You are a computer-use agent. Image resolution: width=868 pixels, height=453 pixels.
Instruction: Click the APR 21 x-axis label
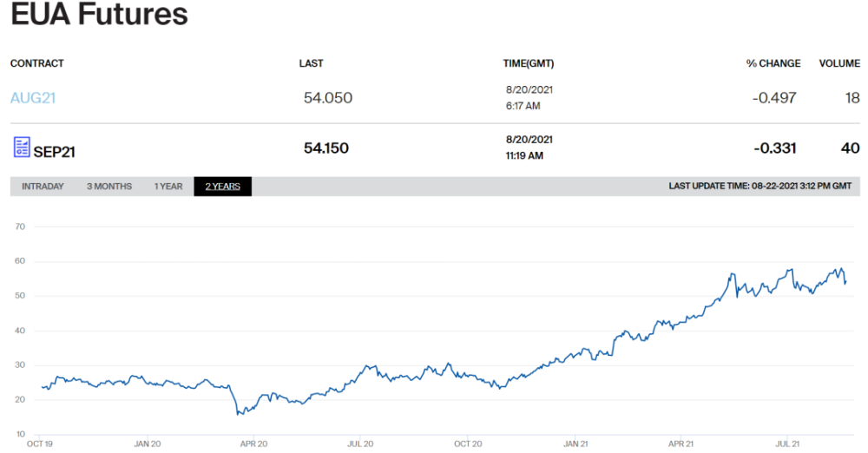[x=681, y=444]
